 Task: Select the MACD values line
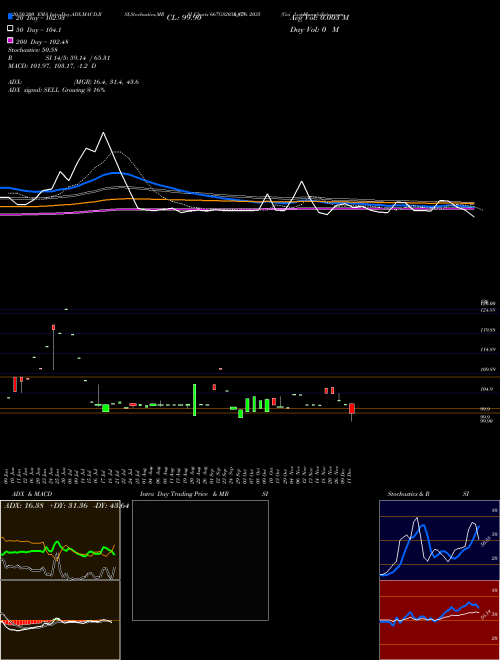[52, 66]
